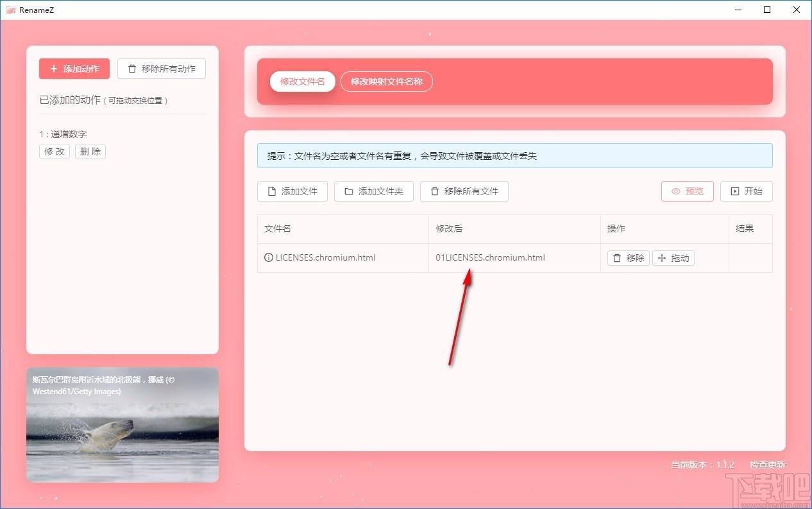Click the 添加文件 button
The width and height of the screenshot is (812, 509).
[292, 191]
